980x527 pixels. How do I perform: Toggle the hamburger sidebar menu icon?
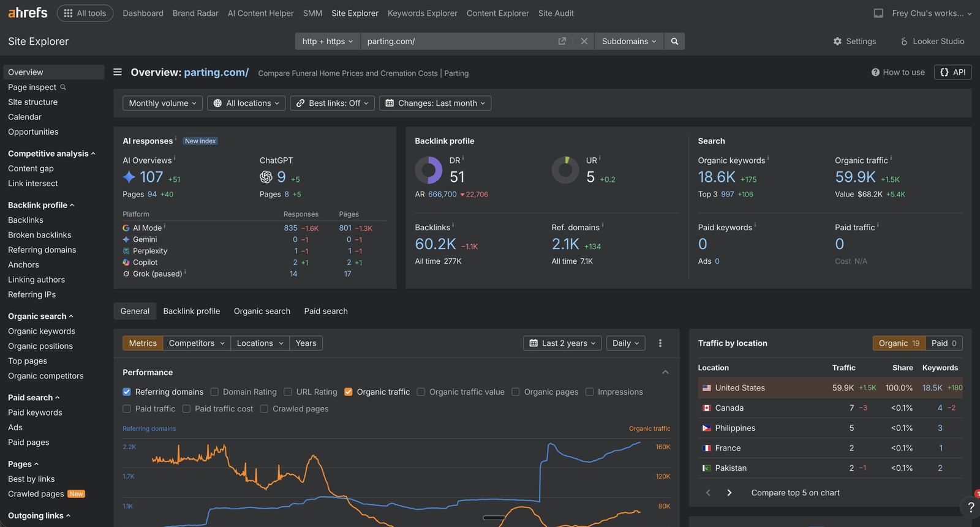[118, 72]
